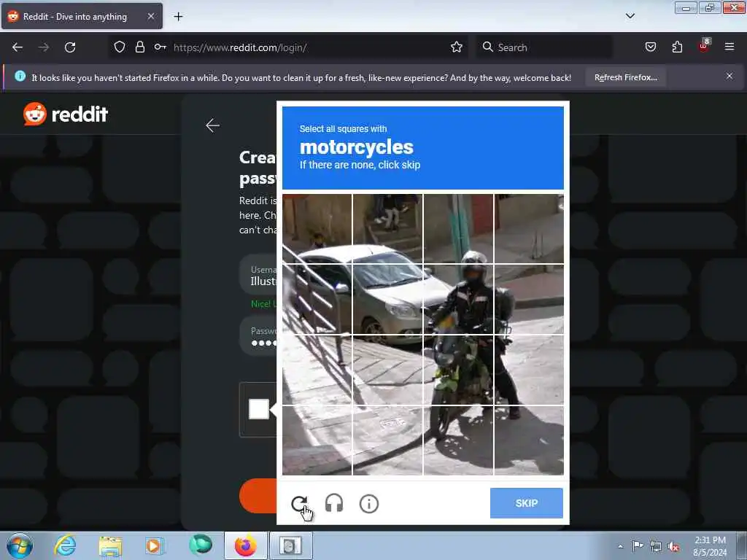Open the File Explorer taskbar icon
The image size is (747, 560).
(x=110, y=546)
